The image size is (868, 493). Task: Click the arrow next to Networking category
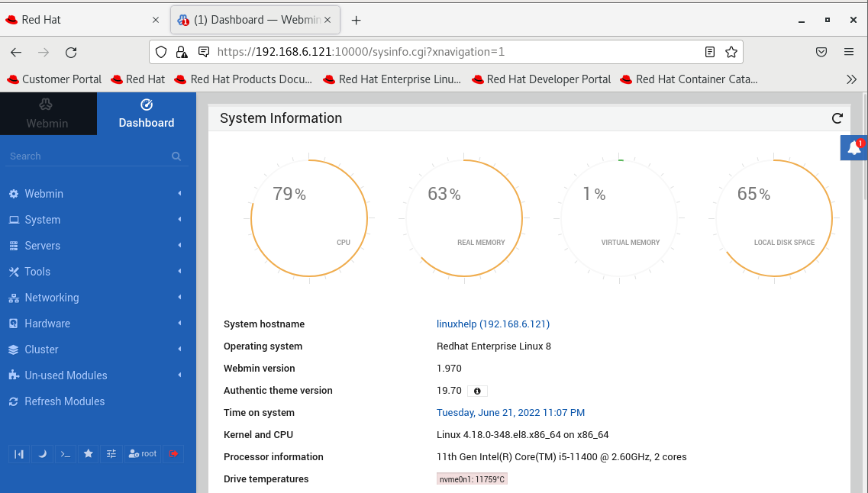[179, 297]
